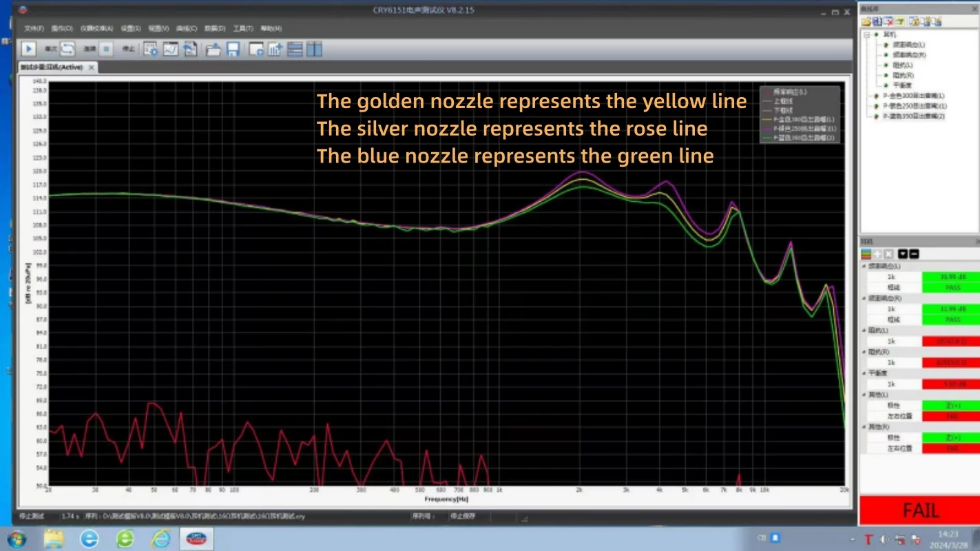The width and height of the screenshot is (980, 551).
Task: Click the stop square icon in toolbar
Action: [x=106, y=49]
